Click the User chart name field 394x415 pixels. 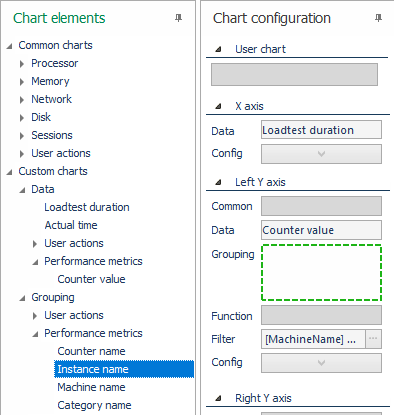pyautogui.click(x=294, y=75)
